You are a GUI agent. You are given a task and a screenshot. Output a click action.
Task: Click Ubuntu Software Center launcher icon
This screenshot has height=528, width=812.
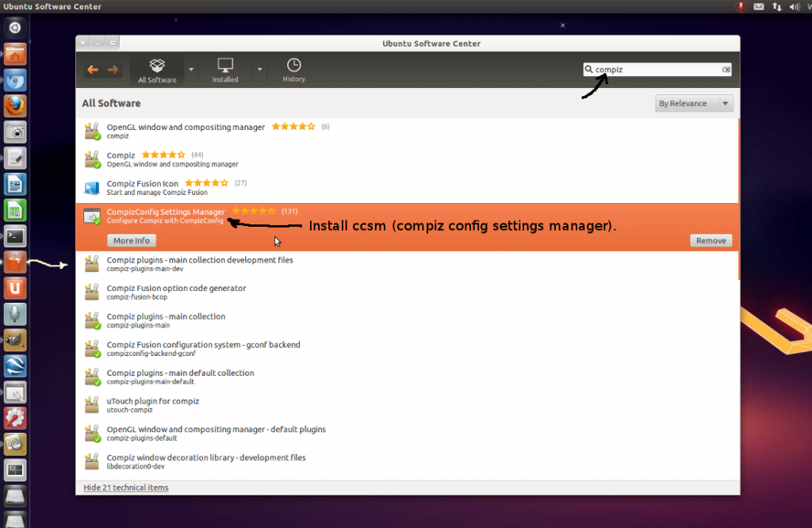pyautogui.click(x=15, y=262)
